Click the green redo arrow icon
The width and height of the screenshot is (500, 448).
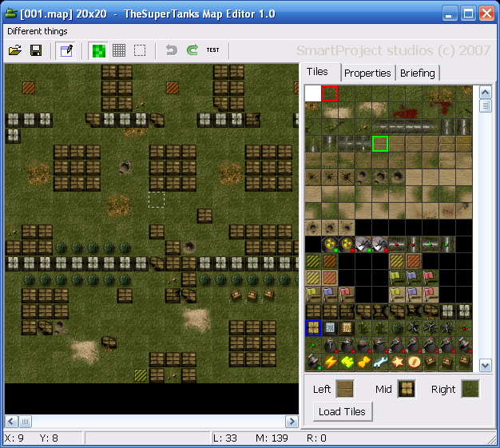click(192, 50)
